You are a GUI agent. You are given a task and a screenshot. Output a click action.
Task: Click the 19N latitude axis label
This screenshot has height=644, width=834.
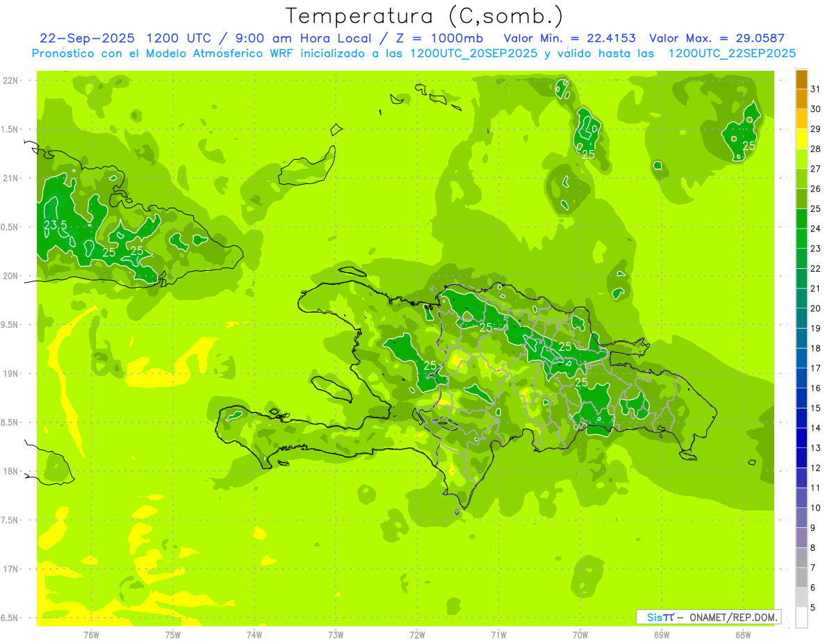point(10,374)
